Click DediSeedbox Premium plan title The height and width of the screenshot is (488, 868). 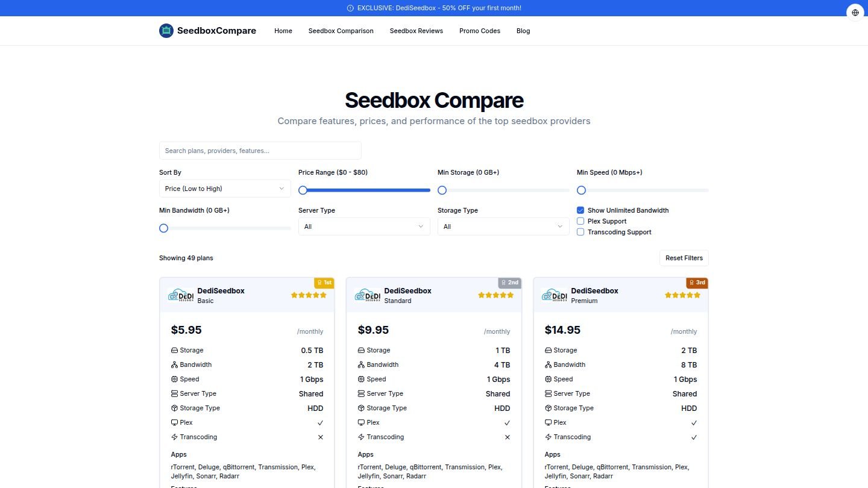[x=594, y=290]
